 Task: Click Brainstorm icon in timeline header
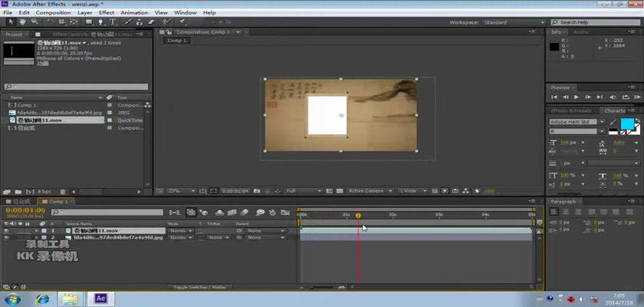260,213
